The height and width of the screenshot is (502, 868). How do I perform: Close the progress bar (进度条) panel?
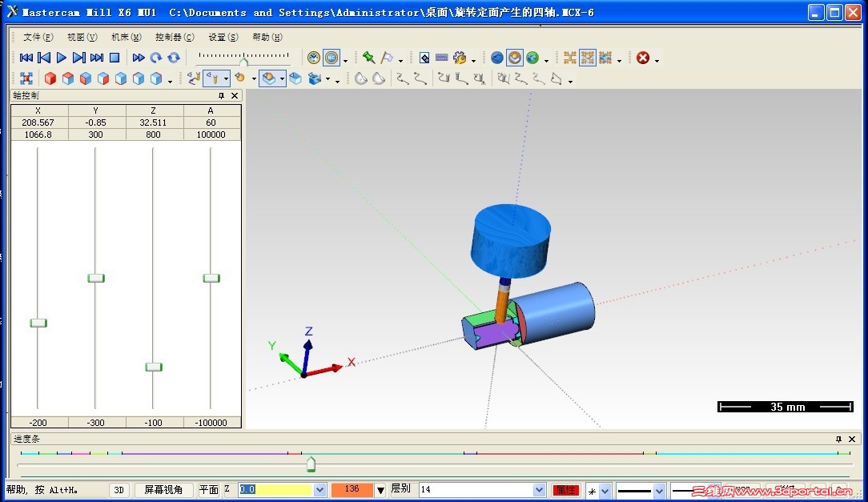click(x=852, y=439)
